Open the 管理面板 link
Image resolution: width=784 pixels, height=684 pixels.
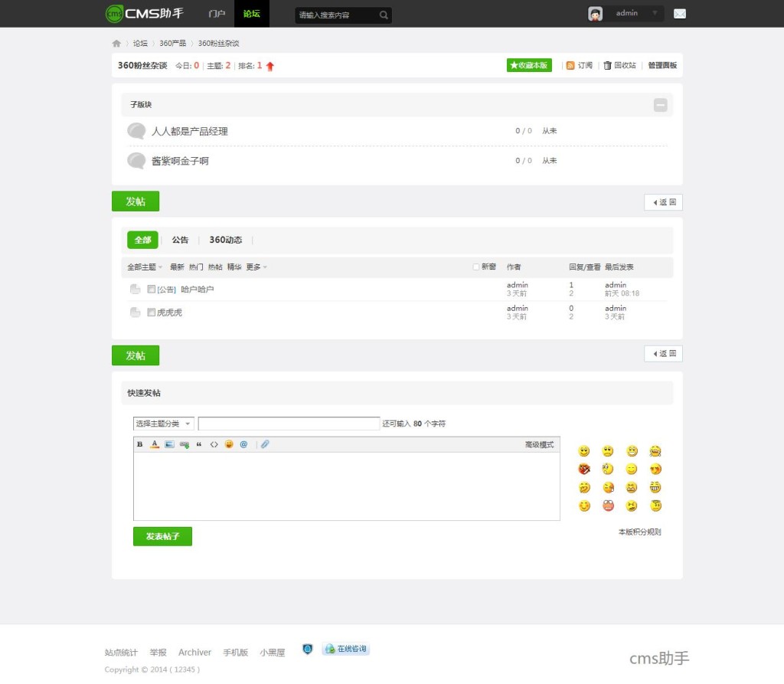click(662, 66)
